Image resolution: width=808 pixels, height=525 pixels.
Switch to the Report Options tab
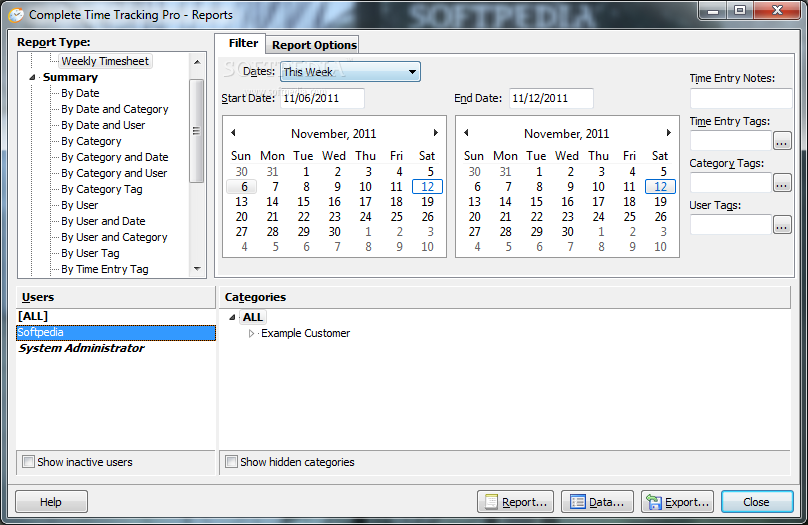[x=314, y=45]
